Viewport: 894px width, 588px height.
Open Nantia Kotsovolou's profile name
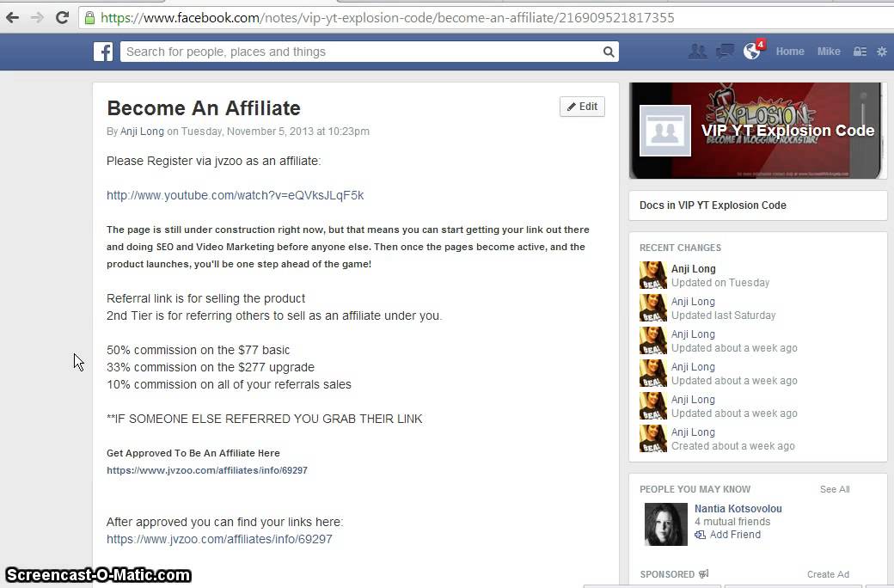point(738,509)
